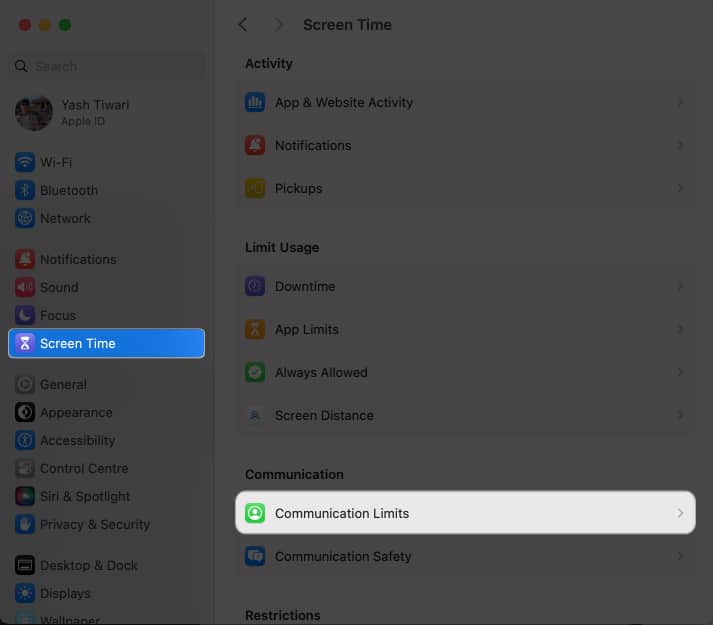This screenshot has width=713, height=625.
Task: Click the Focus moon icon
Action: tap(25, 315)
